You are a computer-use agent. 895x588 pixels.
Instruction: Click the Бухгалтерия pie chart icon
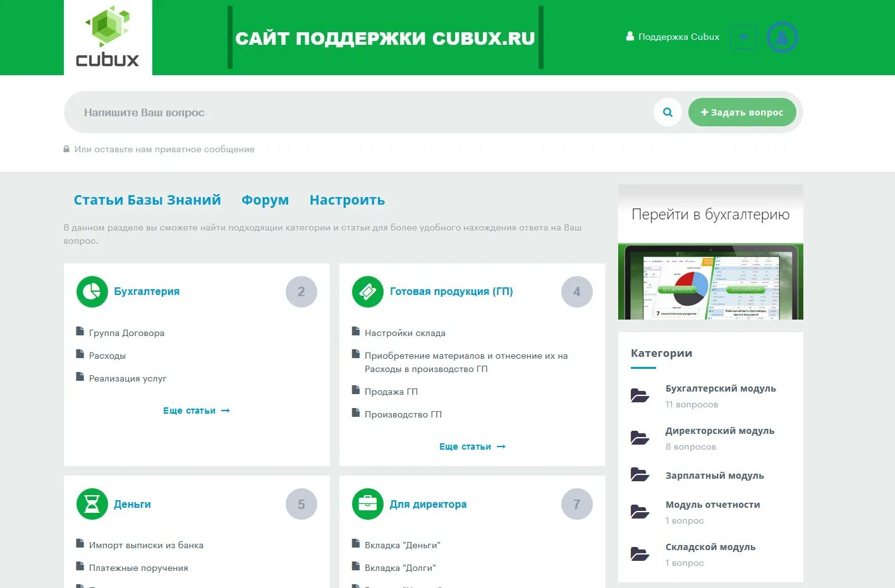coord(92,292)
